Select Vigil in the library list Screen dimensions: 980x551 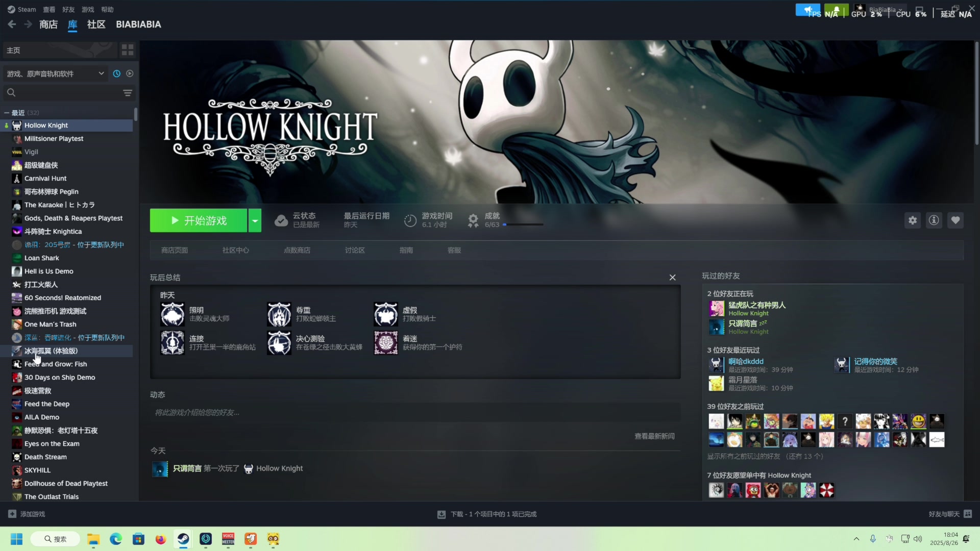[66, 152]
